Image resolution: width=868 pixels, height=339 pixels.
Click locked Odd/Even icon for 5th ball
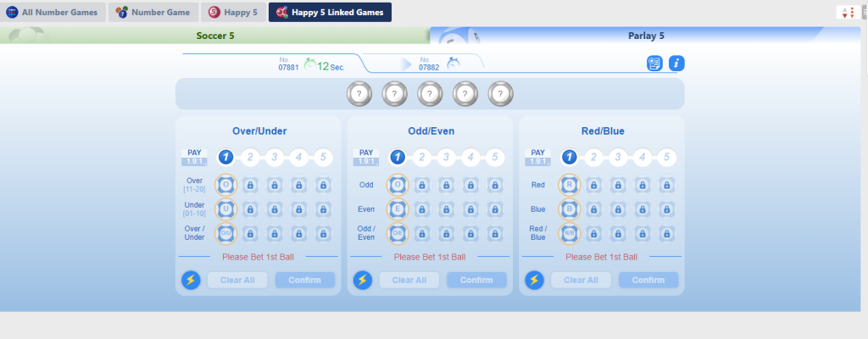click(x=495, y=233)
